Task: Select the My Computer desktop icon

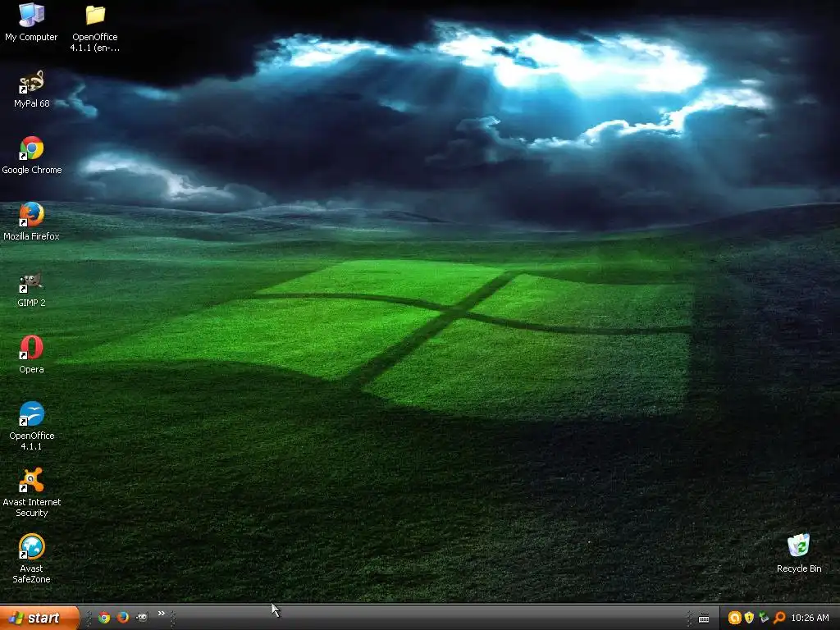Action: (31, 22)
